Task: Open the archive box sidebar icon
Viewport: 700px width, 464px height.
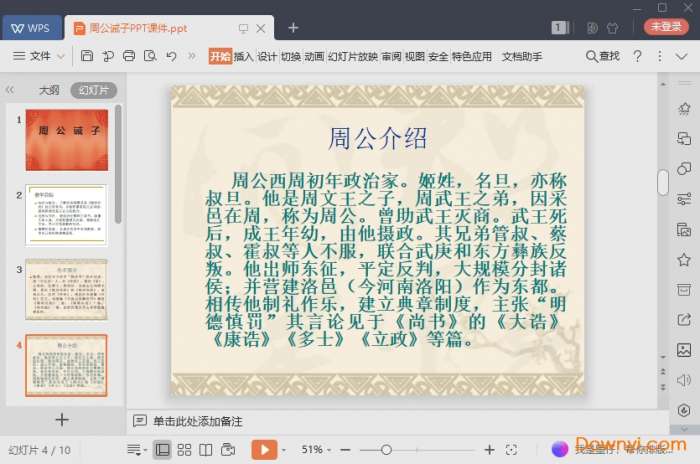Action: coord(684,289)
